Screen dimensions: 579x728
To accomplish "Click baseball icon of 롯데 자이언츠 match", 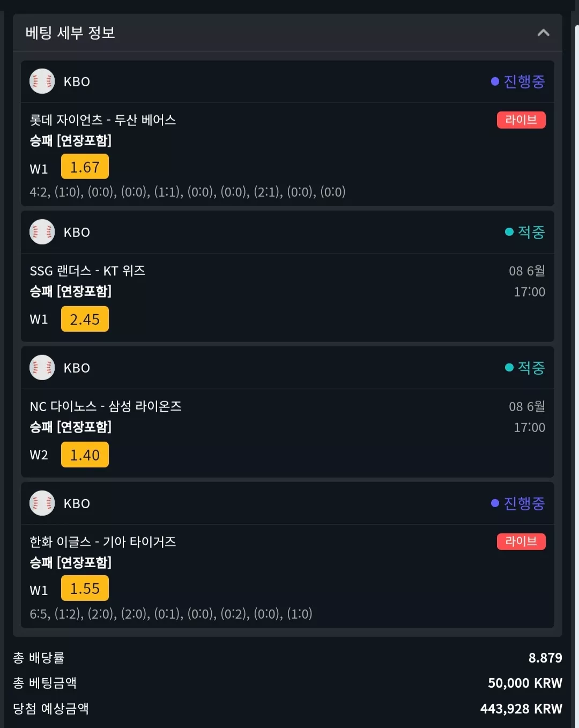I will pos(42,81).
